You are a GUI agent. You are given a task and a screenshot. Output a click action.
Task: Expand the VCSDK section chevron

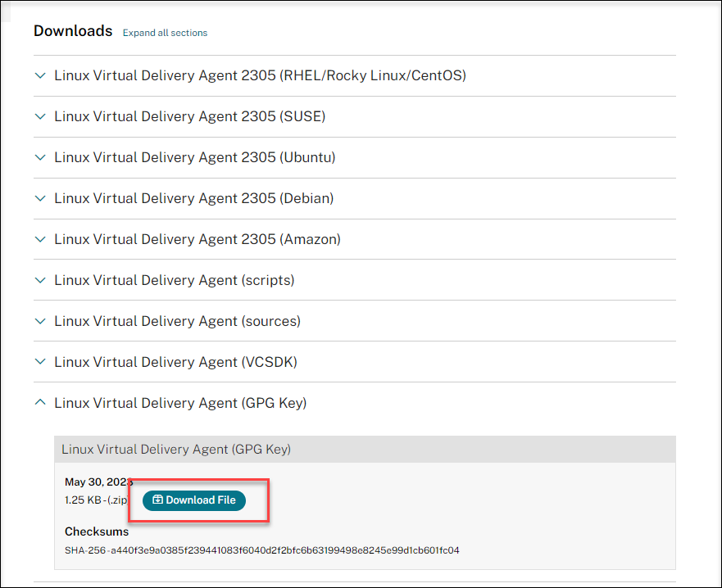pos(40,362)
